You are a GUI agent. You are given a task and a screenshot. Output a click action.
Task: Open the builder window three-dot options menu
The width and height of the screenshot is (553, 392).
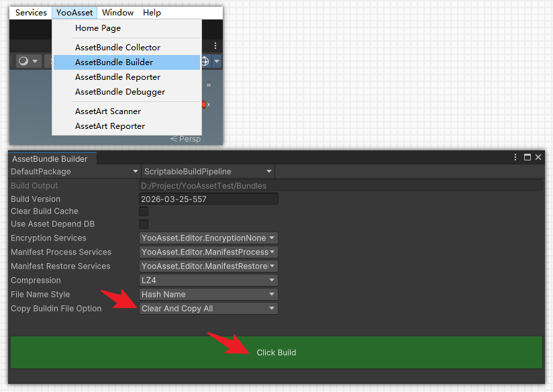click(x=515, y=157)
